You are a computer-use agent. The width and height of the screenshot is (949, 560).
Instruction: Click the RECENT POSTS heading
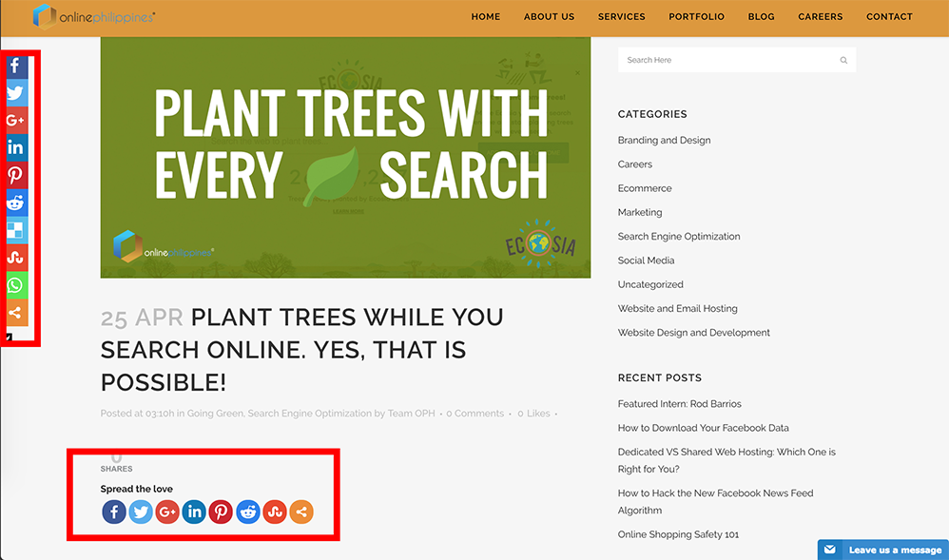[x=660, y=377]
